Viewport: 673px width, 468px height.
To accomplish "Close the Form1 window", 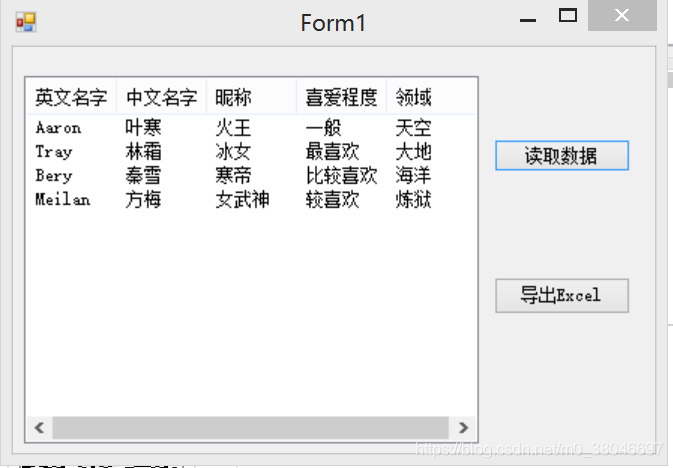I will pyautogui.click(x=622, y=16).
